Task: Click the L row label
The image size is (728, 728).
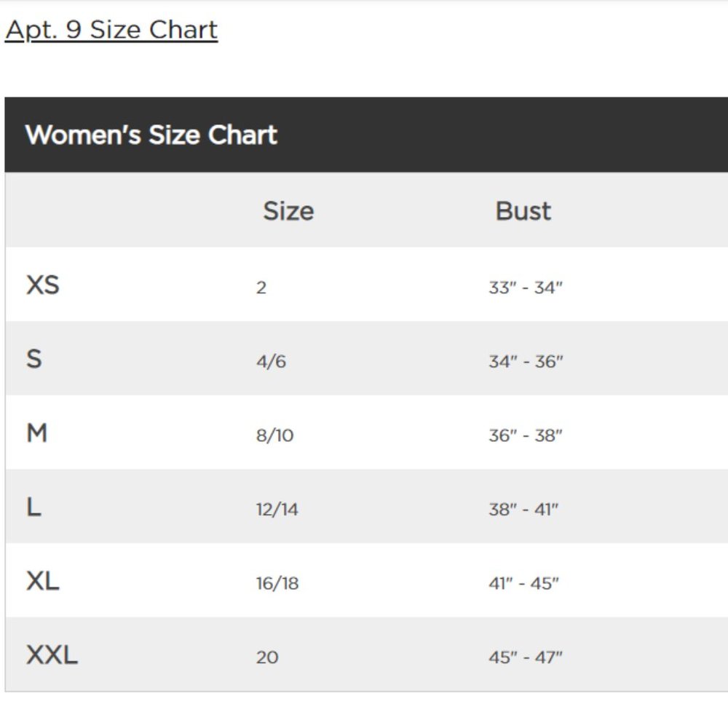Action: pyautogui.click(x=34, y=507)
